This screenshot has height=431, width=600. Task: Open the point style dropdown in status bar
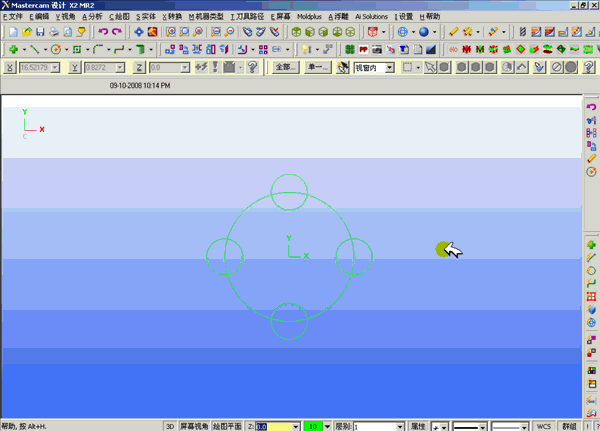click(444, 426)
